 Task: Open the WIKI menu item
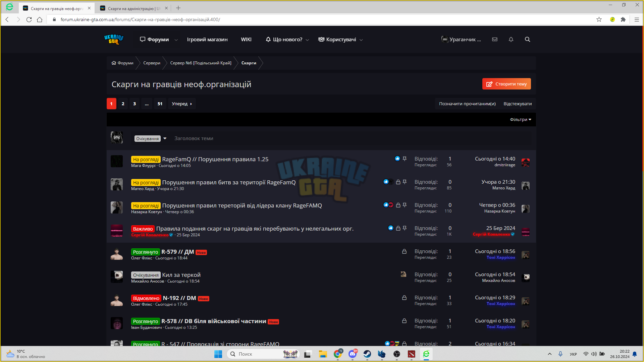(246, 39)
